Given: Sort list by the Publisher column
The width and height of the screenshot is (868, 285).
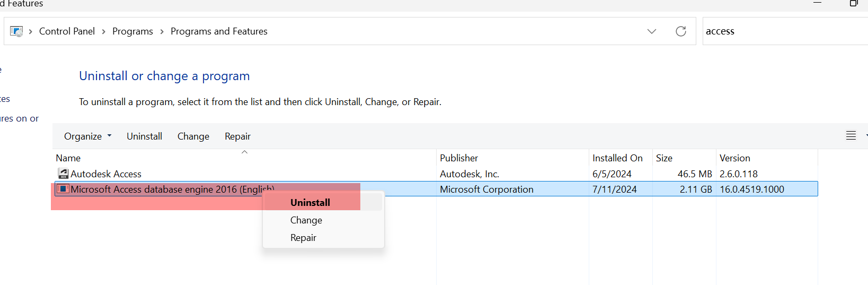Looking at the screenshot, I should (459, 158).
